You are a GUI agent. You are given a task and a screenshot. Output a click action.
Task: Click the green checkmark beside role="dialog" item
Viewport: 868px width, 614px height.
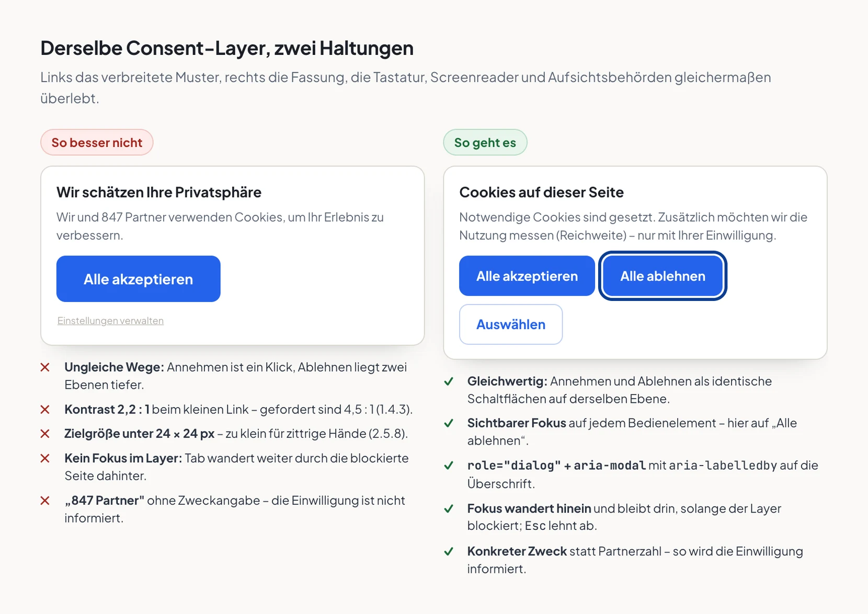point(448,466)
